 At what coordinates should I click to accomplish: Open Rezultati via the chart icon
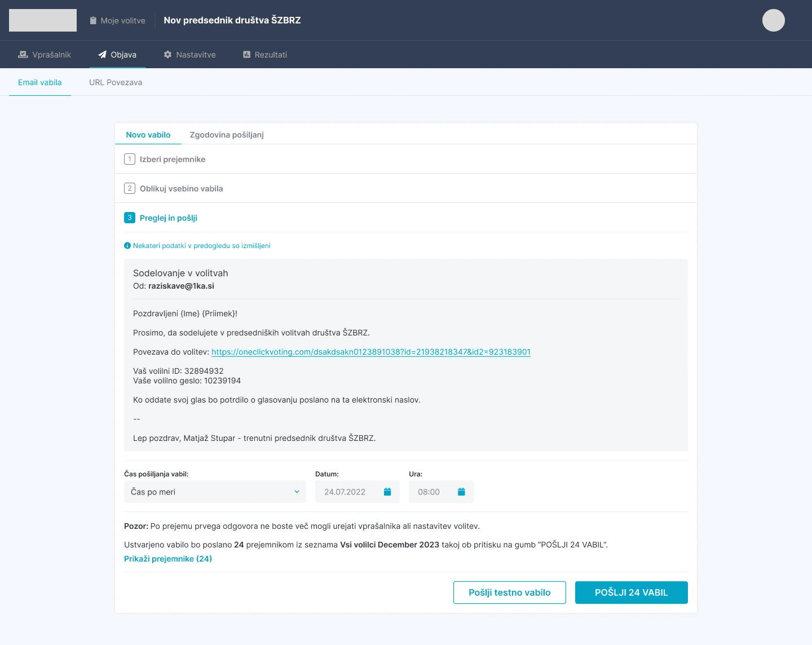coord(246,54)
